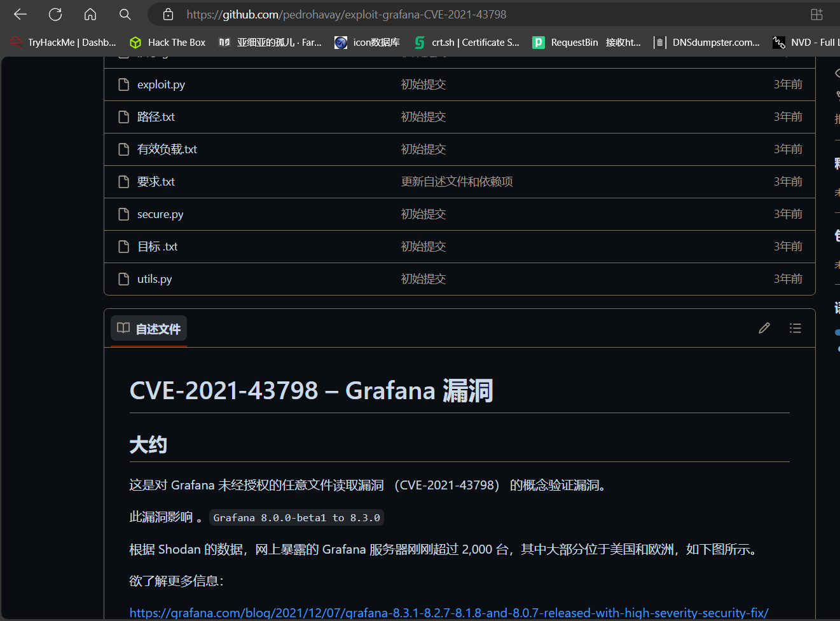Screen dimensions: 840x621
Task: Open the grafana.com blog security fix link
Action: pyautogui.click(x=449, y=613)
